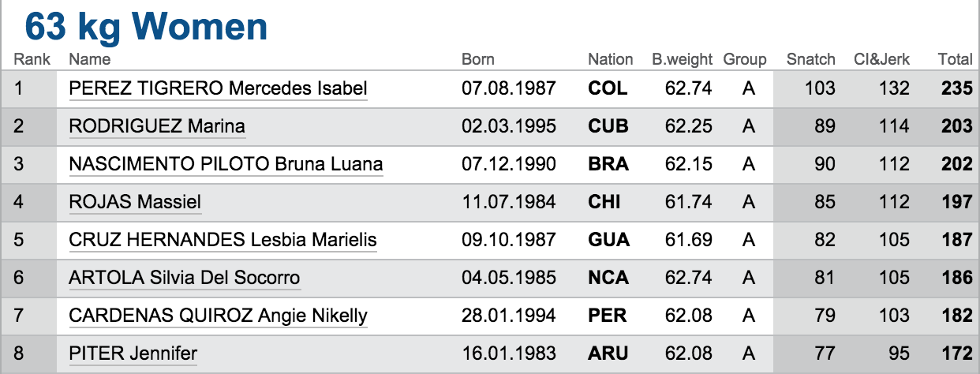Open ROJAS Massiel athlete link
The image size is (980, 374).
click(x=135, y=202)
